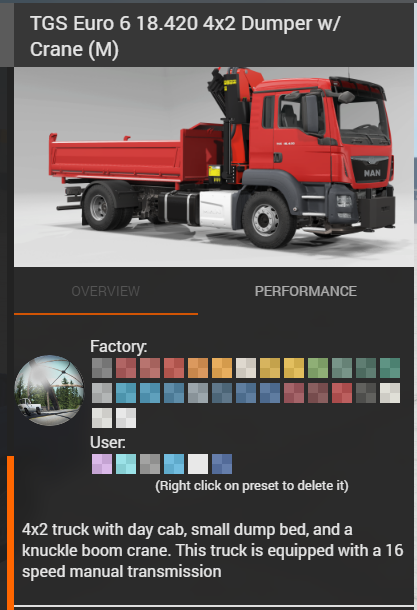Select the last white swatch in third factory row
The width and height of the screenshot is (417, 610).
coord(126,418)
